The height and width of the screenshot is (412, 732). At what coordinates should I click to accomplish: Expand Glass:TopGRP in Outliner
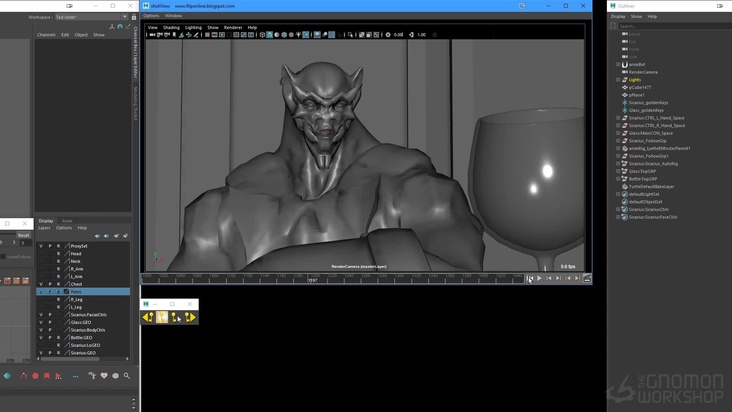tap(618, 171)
